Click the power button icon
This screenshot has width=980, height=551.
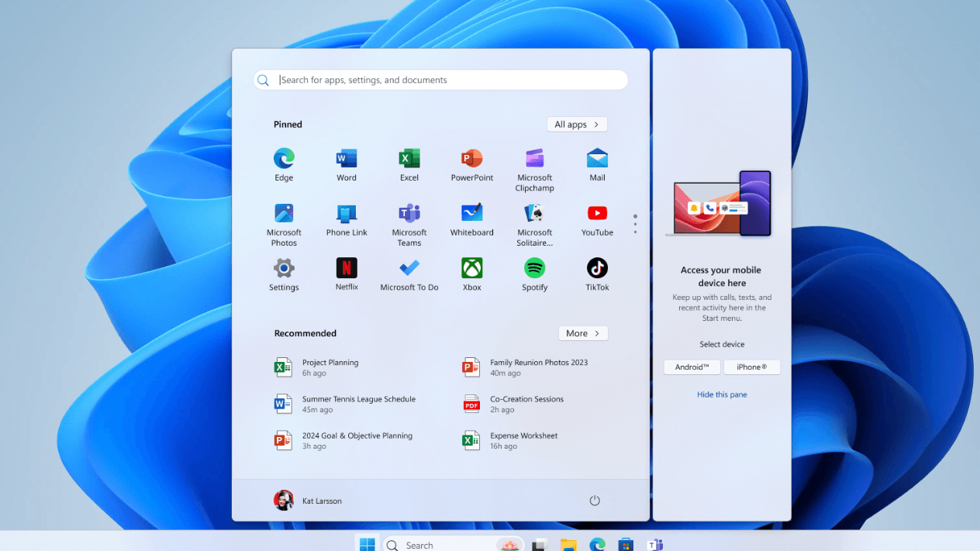click(595, 501)
